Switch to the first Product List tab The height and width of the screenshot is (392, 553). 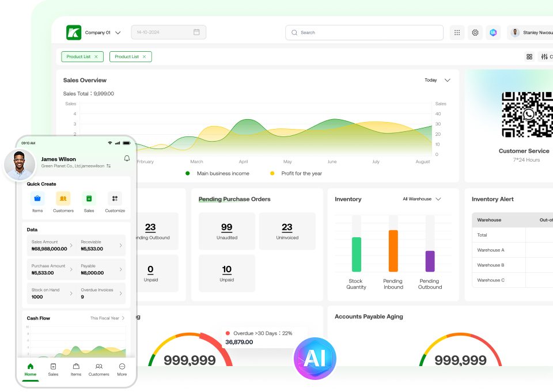(x=82, y=57)
